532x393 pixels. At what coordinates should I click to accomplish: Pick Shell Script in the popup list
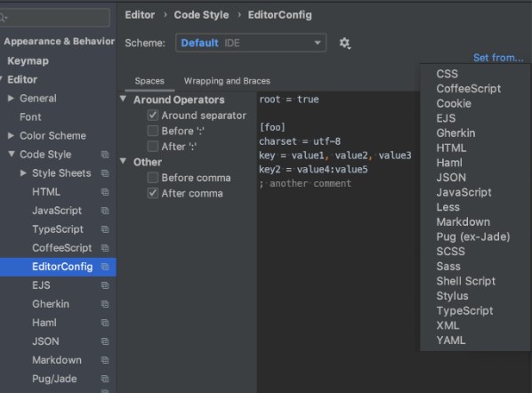[466, 281]
